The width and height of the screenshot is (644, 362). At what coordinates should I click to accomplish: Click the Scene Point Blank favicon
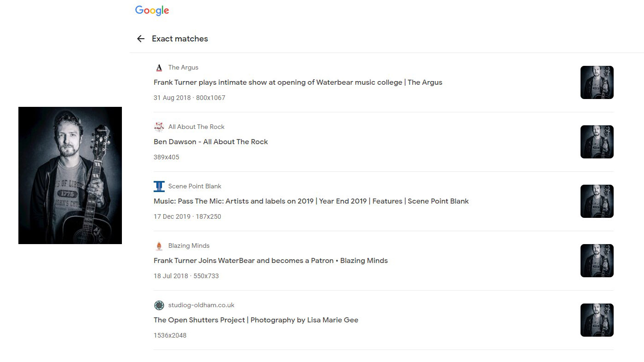[159, 186]
